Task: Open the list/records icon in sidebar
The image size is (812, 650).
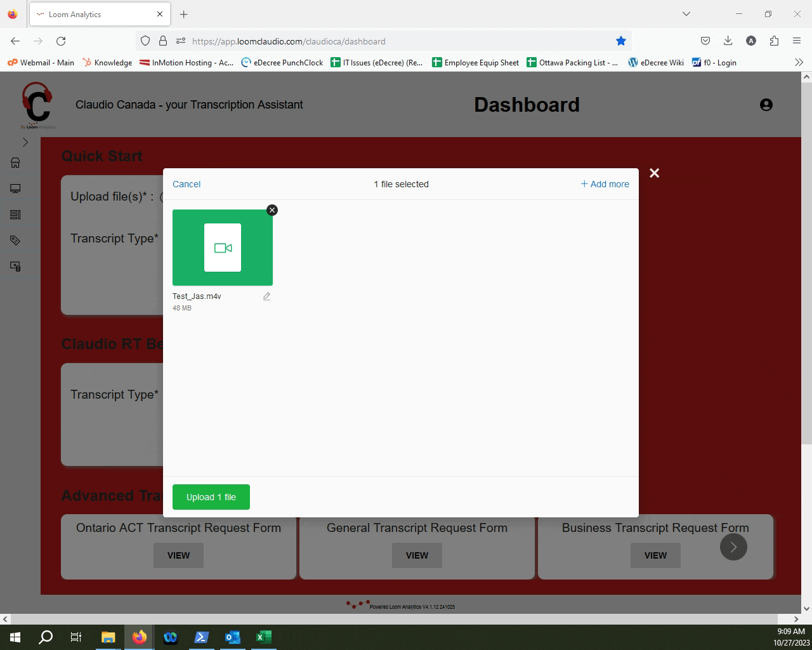Action: [x=16, y=215]
